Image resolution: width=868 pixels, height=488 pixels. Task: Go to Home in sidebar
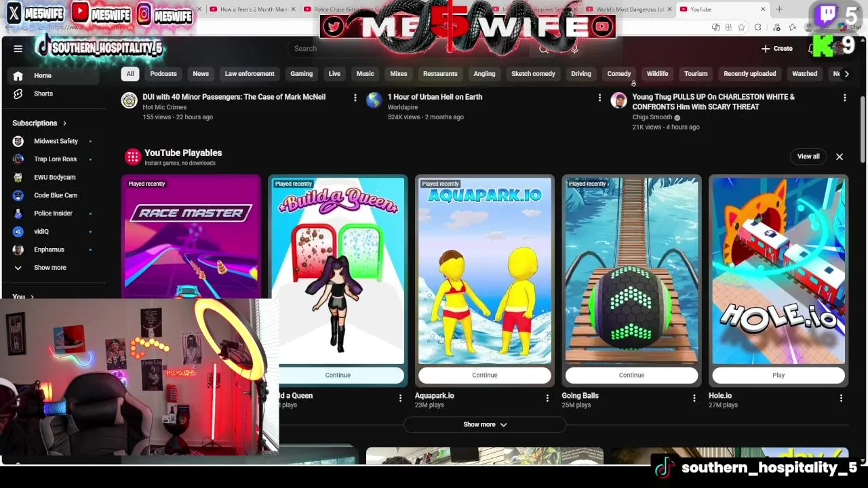click(x=53, y=75)
